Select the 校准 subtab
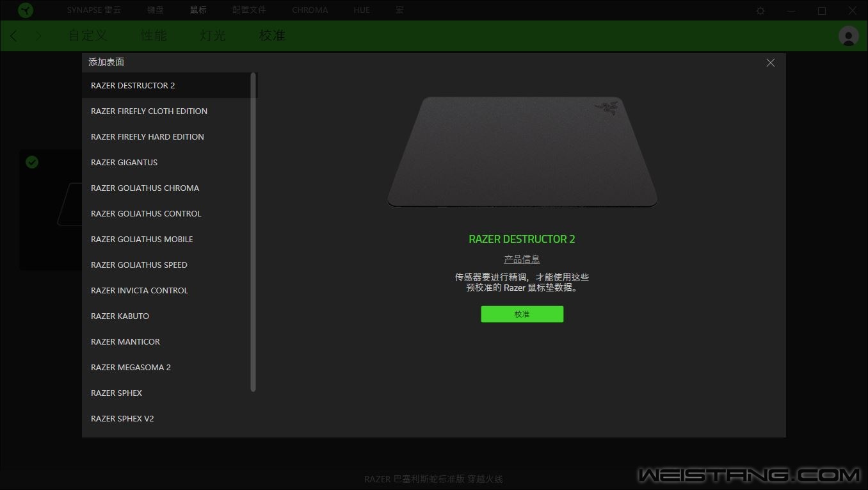Image resolution: width=868 pixels, height=490 pixels. click(x=272, y=36)
